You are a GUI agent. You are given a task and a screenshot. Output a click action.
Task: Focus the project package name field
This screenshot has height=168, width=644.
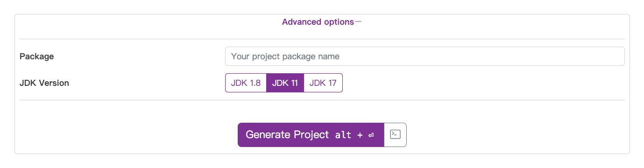coord(425,56)
